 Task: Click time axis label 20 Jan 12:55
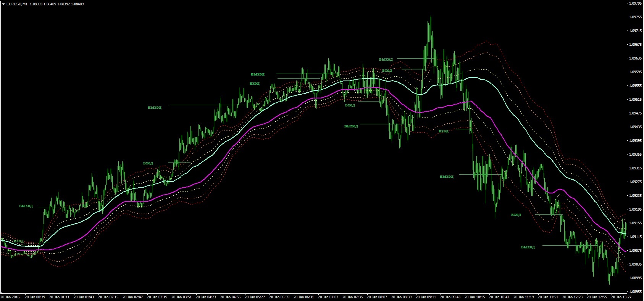pos(597,297)
